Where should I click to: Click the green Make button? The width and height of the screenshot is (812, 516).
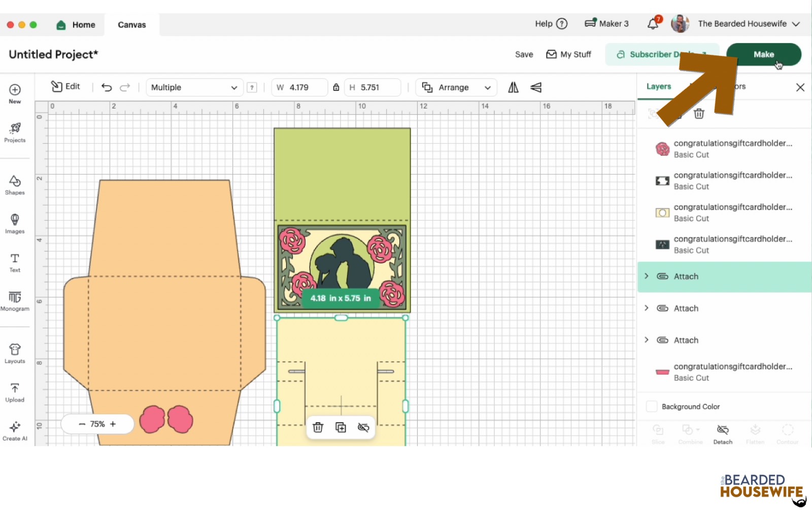tap(763, 54)
